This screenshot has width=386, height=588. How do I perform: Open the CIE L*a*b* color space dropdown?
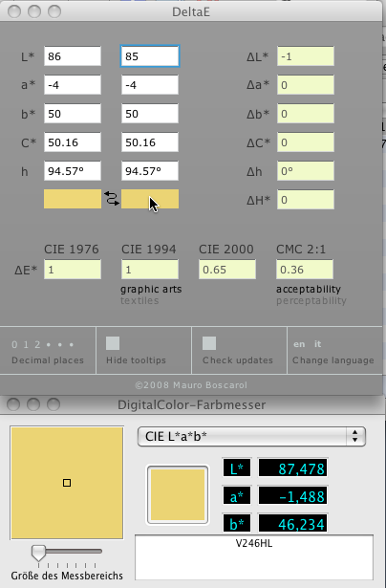tap(251, 437)
